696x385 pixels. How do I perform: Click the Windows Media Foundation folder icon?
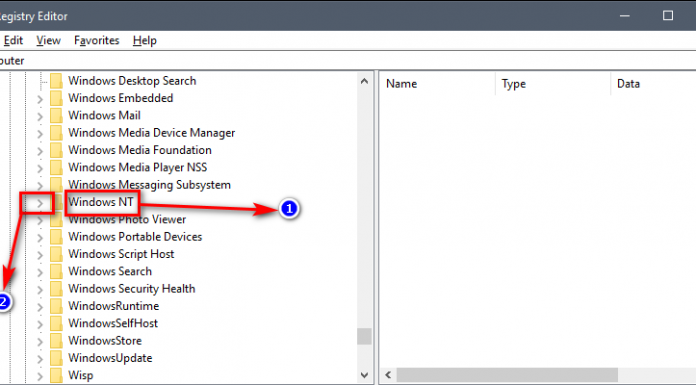tap(56, 151)
